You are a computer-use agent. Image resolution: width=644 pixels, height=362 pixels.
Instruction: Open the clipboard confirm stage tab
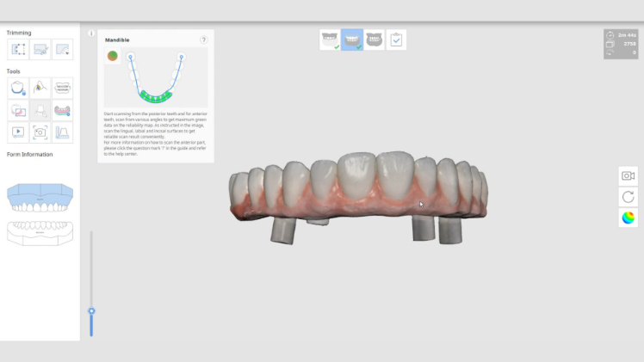[396, 40]
